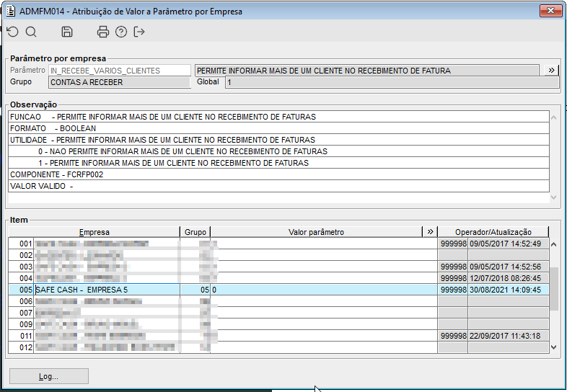Select the Grupo field showing CONTAS A RECEBER
Viewport: 567px width, 392px height.
[x=120, y=82]
